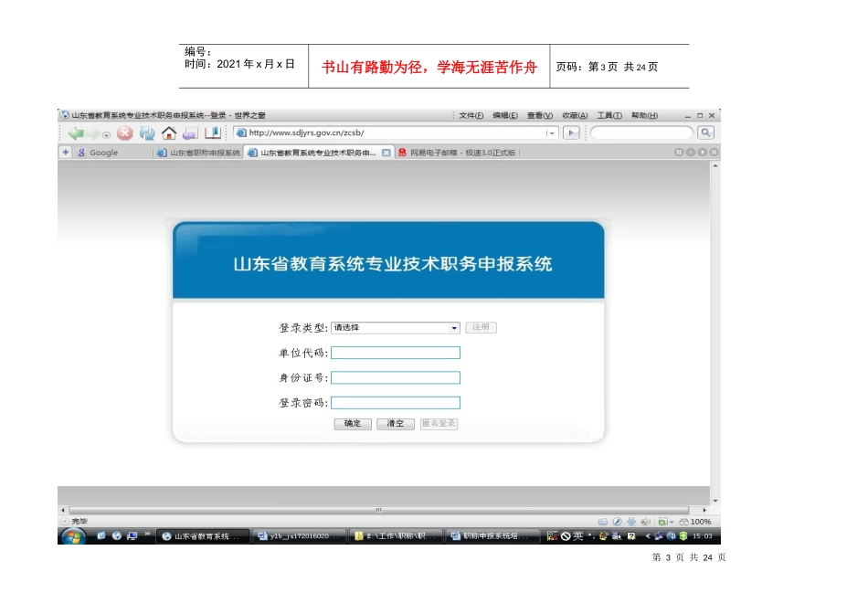Close all tabs with tab bar X icon
Image resolution: width=868 pixels, height=614 pixels.
(715, 152)
